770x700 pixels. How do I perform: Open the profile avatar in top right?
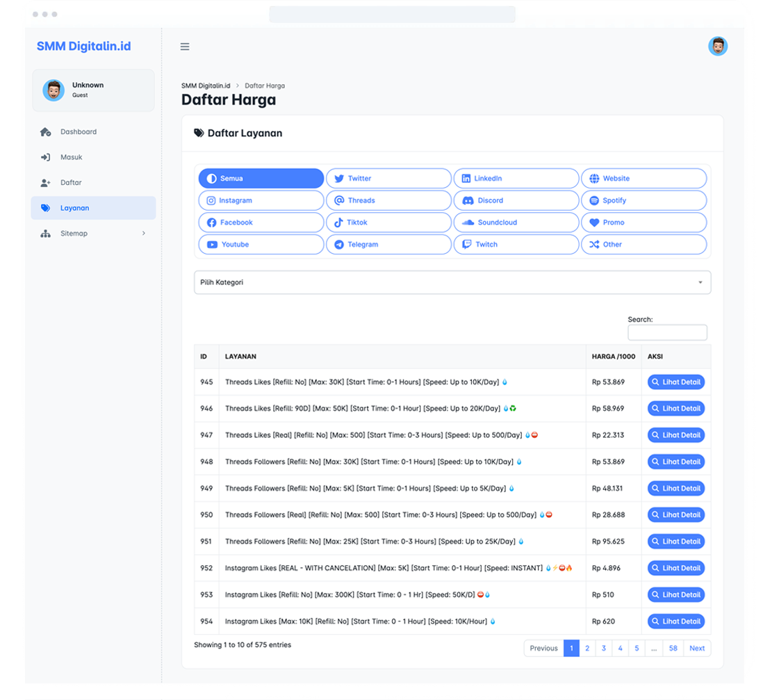point(717,47)
